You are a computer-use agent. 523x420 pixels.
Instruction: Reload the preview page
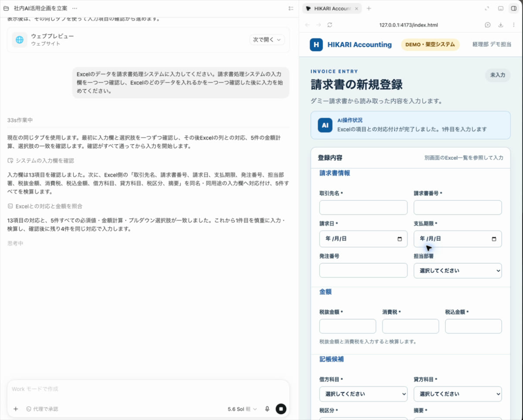(x=329, y=25)
